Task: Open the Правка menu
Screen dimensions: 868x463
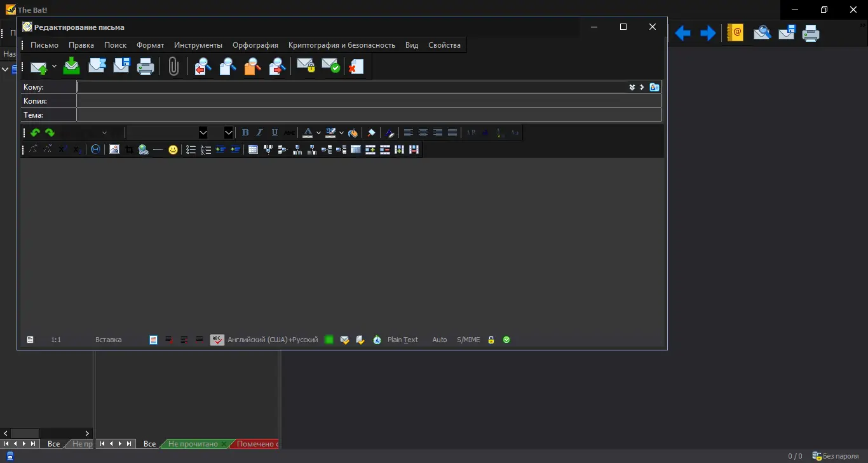Action: [x=81, y=45]
